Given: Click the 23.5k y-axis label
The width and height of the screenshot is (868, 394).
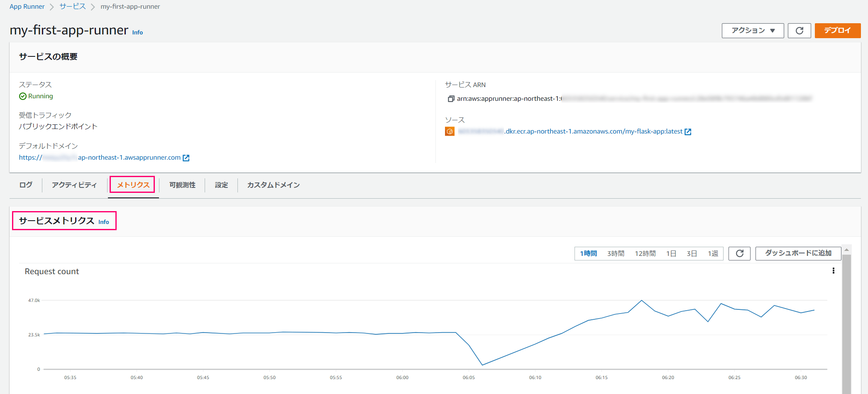Looking at the screenshot, I should click(x=34, y=335).
